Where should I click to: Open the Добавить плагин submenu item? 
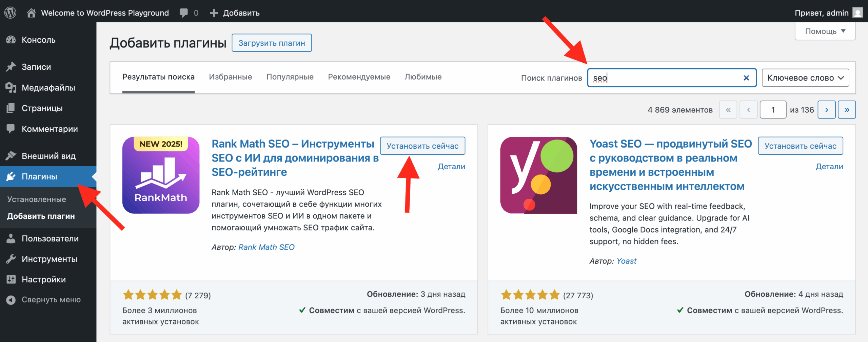tap(41, 216)
